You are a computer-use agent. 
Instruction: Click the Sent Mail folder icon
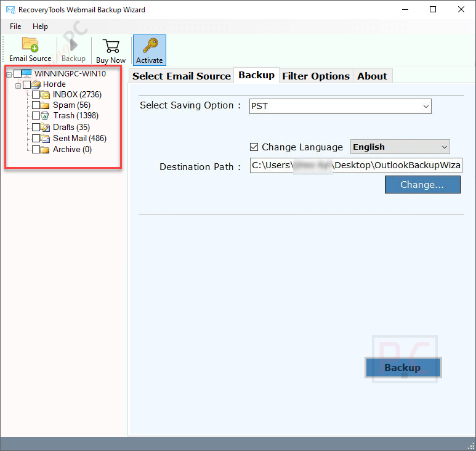point(45,139)
